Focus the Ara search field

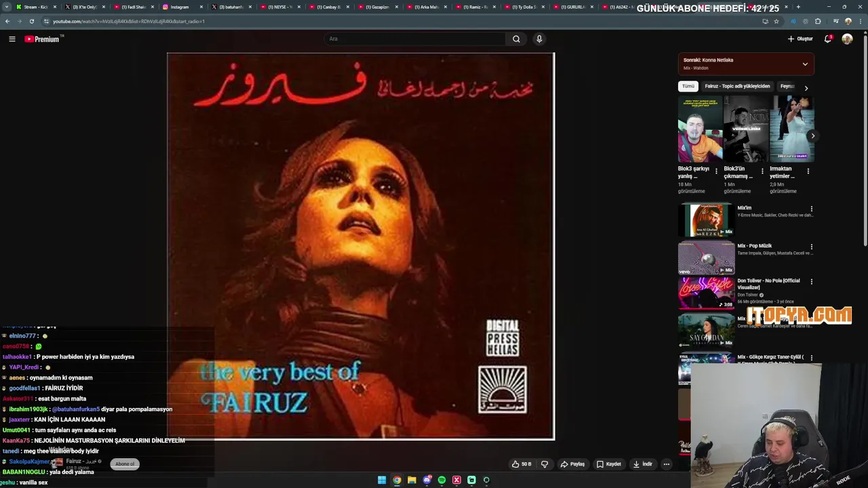[415, 39]
